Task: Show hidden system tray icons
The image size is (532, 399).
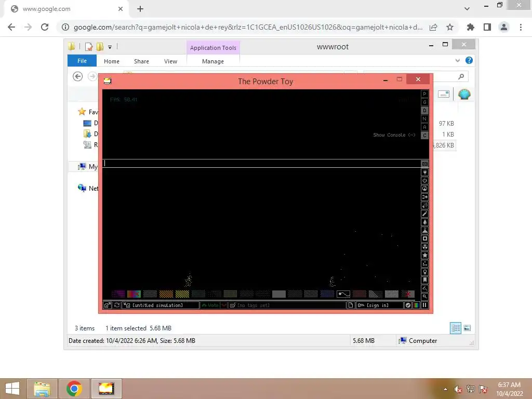Action: click(445, 389)
